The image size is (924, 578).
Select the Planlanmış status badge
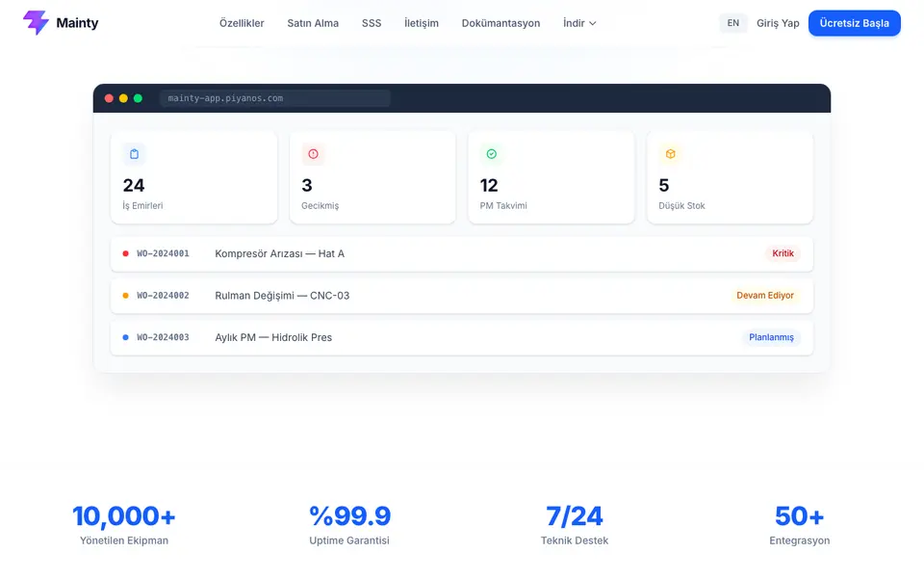pos(771,337)
